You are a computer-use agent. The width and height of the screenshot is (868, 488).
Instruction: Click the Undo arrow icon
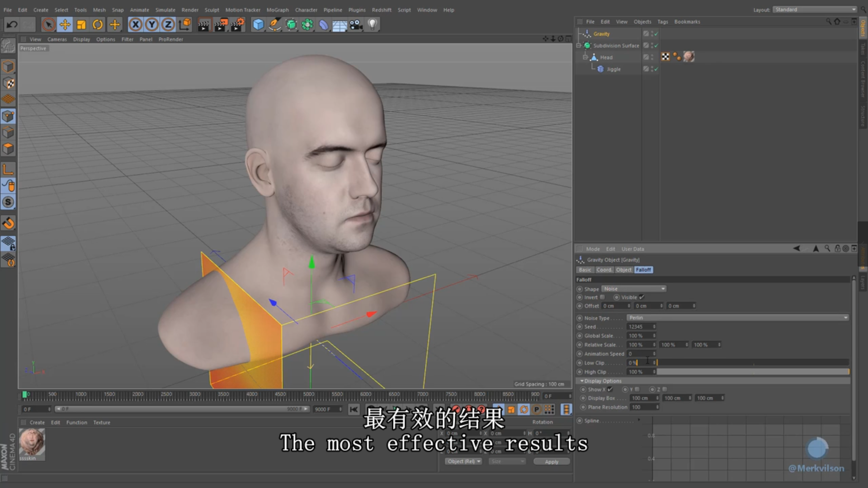coord(12,24)
